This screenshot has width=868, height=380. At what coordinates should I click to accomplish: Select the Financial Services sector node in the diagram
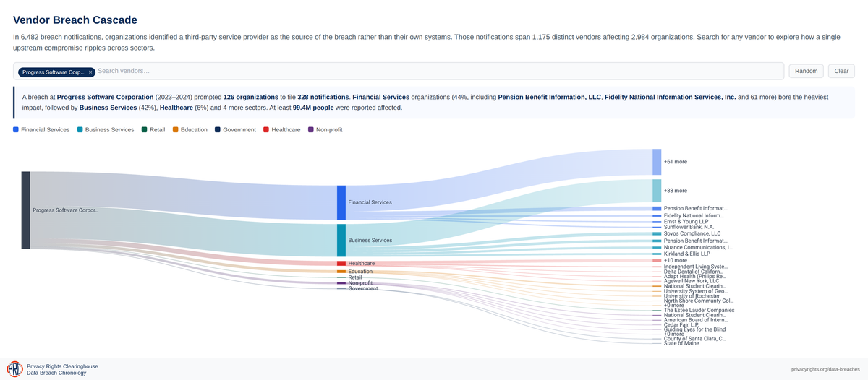click(341, 202)
